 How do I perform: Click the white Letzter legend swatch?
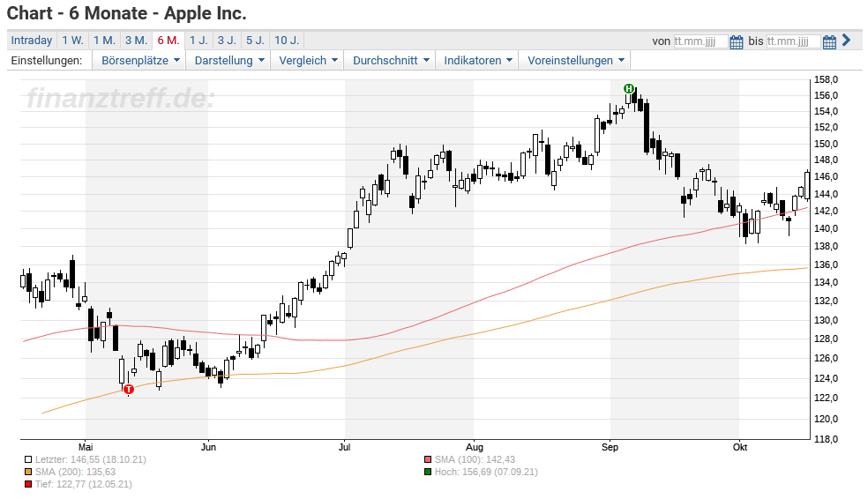tap(28, 459)
